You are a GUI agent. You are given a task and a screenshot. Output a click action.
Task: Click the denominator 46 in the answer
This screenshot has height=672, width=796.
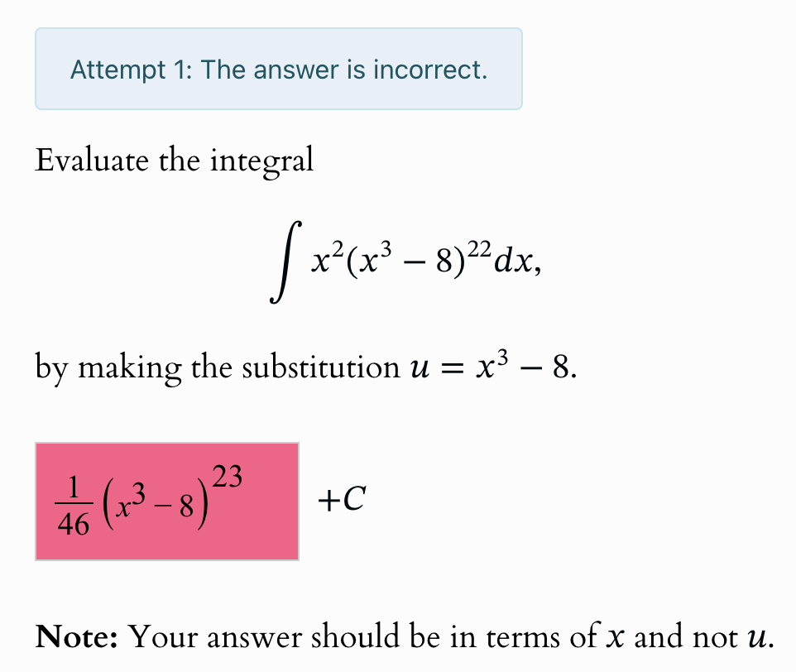coord(74,524)
